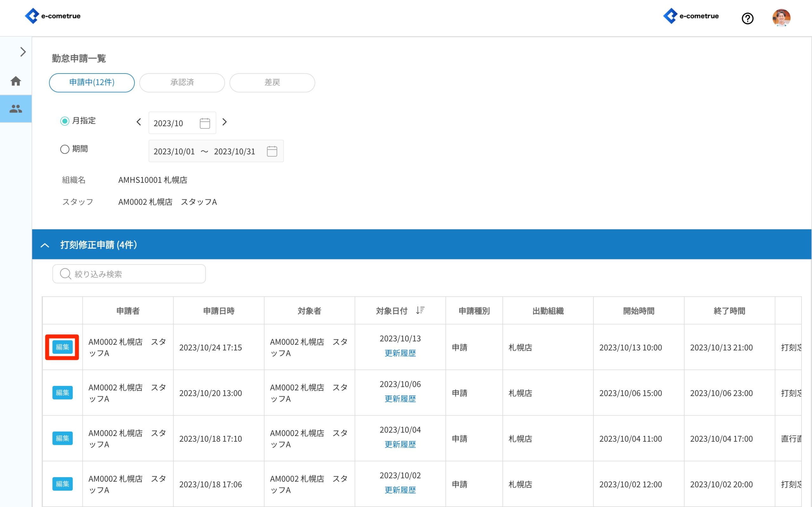Click the 絞り込み検索 search field
The height and width of the screenshot is (507, 812).
(x=129, y=274)
